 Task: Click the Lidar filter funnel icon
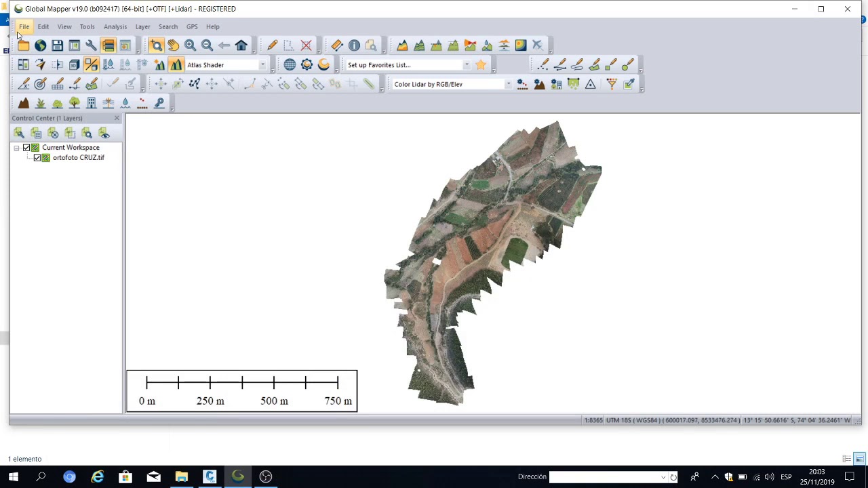(x=612, y=84)
